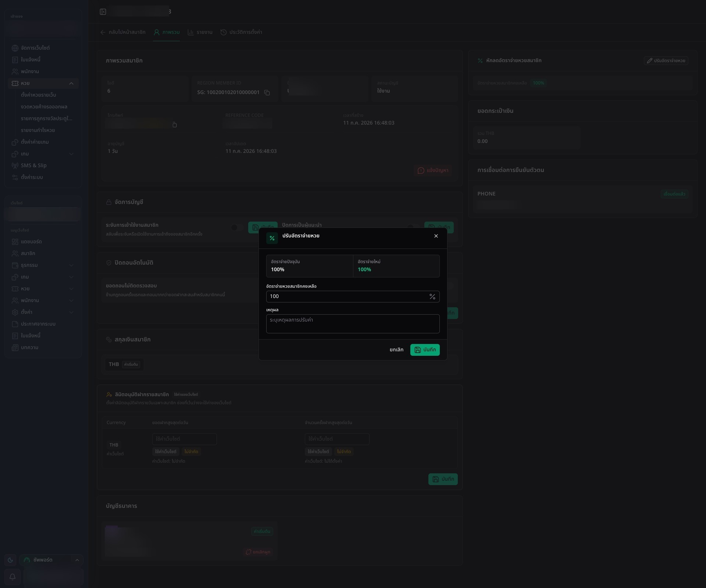Toggle dark mode moon icon
This screenshot has width=706, height=588.
10,560
